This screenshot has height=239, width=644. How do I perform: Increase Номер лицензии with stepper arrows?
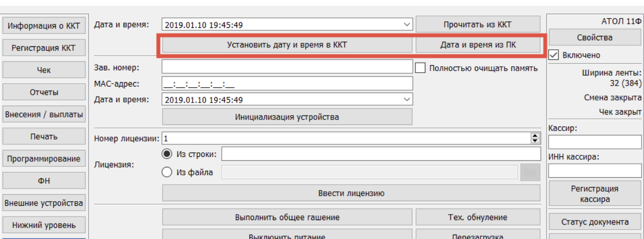(535, 136)
